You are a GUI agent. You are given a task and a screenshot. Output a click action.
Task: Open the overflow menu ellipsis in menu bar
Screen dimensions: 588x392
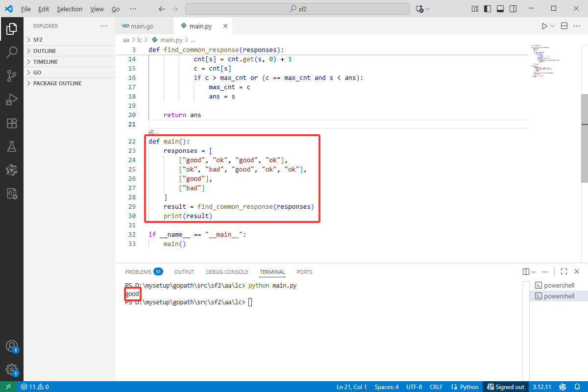tap(133, 9)
